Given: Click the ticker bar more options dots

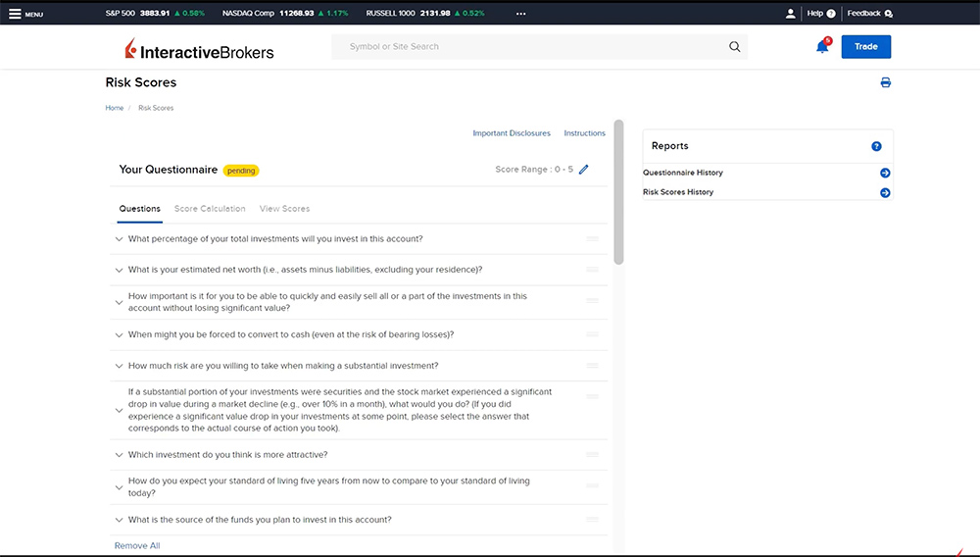Looking at the screenshot, I should pos(520,14).
